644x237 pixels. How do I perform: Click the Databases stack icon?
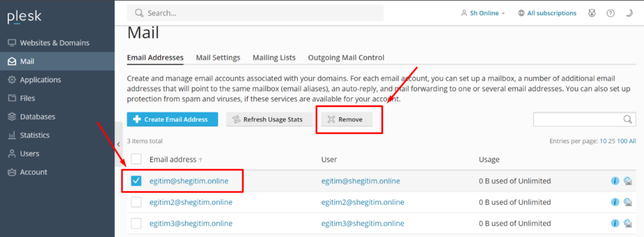pos(13,117)
